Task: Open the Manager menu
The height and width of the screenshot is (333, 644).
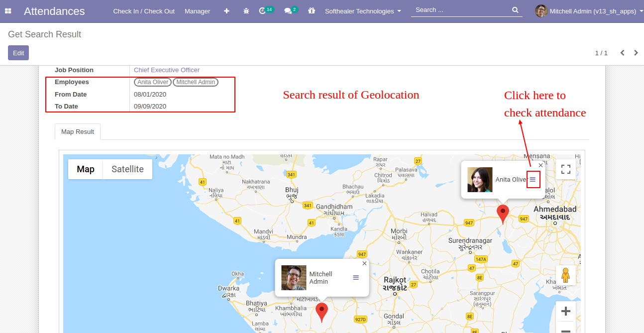Action: tap(197, 11)
